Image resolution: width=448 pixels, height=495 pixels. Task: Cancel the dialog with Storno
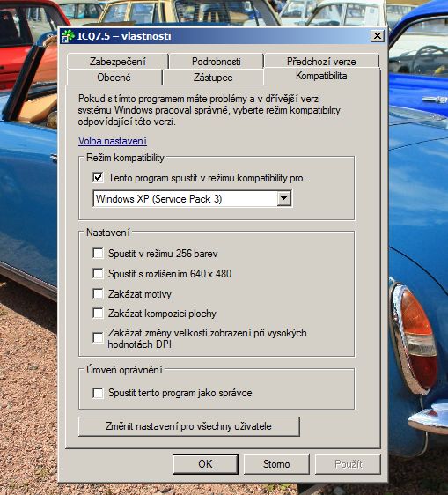click(x=276, y=464)
